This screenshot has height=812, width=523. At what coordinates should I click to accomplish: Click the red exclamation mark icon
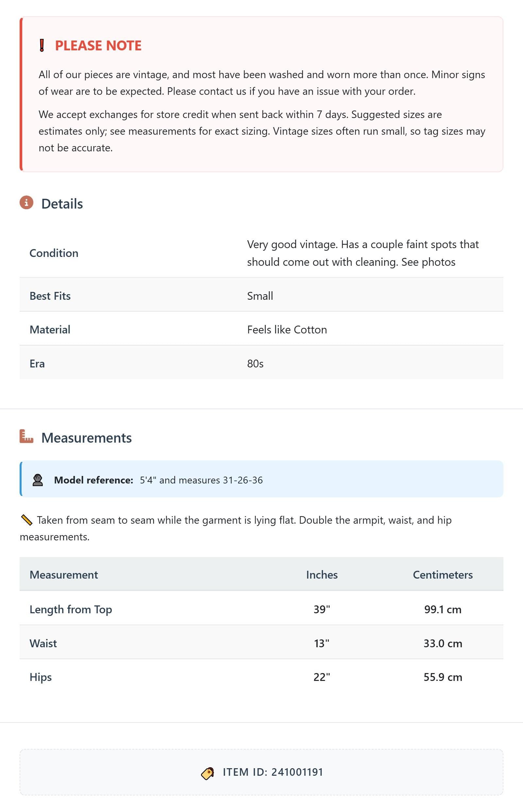point(42,45)
